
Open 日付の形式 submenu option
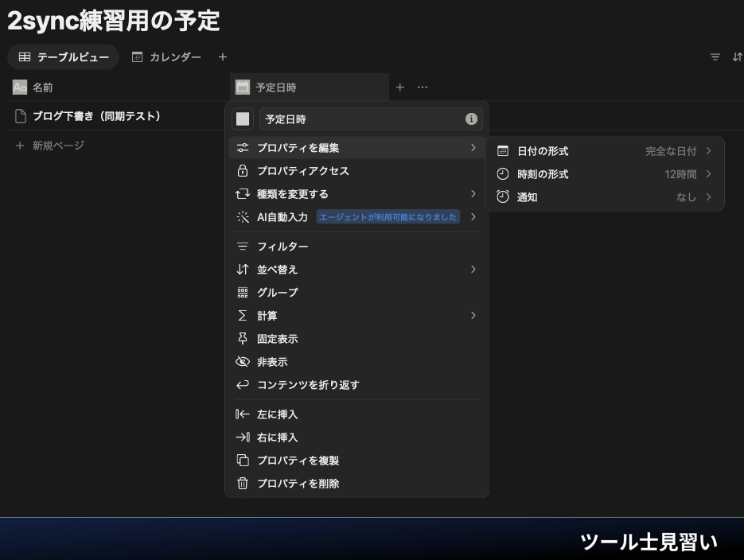tap(605, 151)
